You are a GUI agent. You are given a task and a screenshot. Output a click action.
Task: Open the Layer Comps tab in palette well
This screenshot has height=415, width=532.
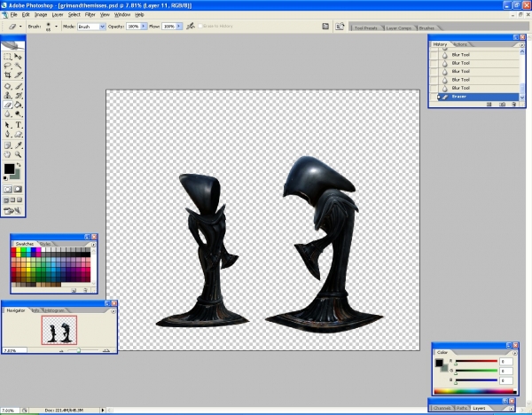tap(399, 27)
